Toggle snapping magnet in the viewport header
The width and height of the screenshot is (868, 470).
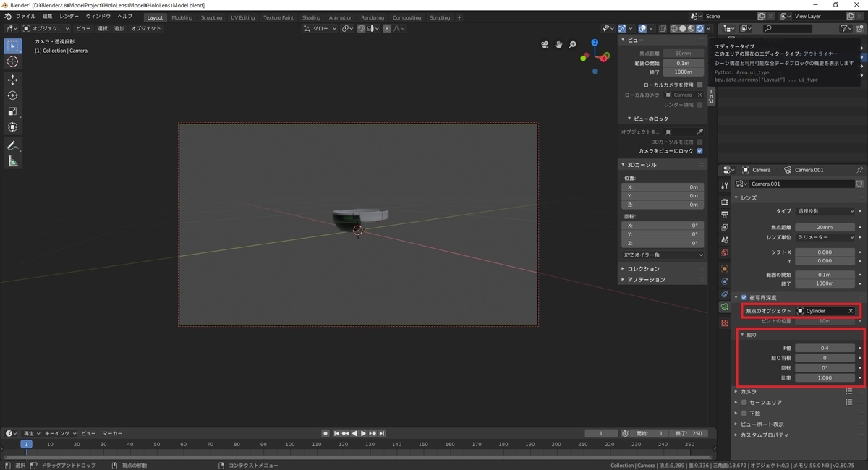[x=362, y=28]
